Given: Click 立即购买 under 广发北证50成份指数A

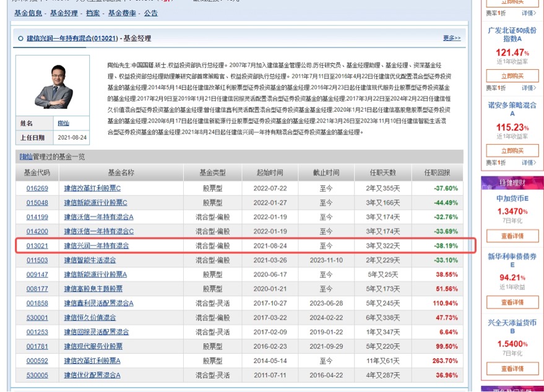Looking at the screenshot, I should (512, 76).
